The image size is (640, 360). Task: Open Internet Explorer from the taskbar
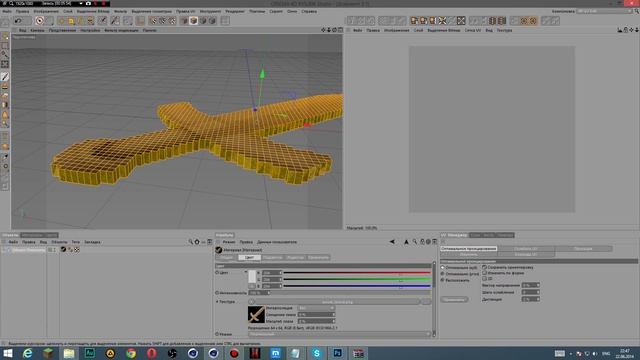coord(28,353)
